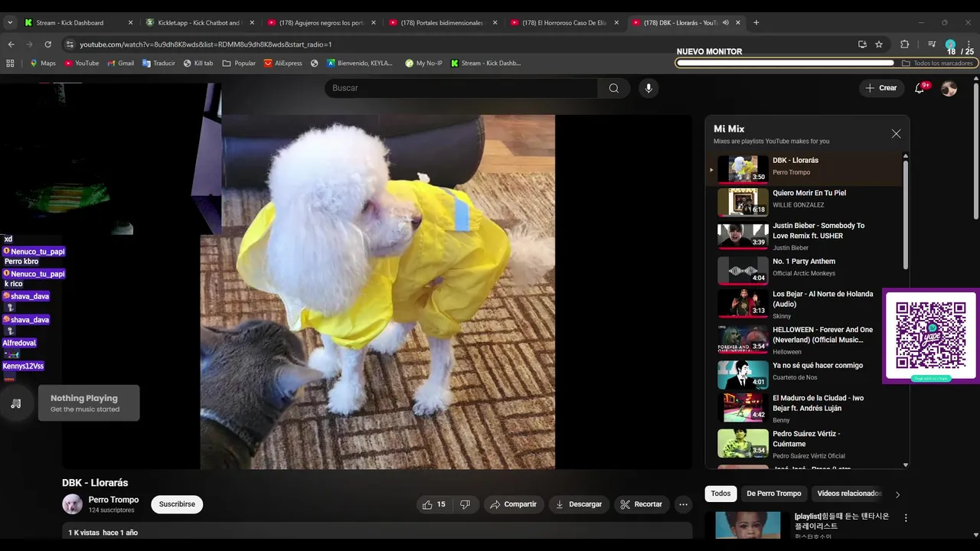Switch to Stream - Kick Dashboard tab
This screenshot has width=980, height=551.
[79, 23]
